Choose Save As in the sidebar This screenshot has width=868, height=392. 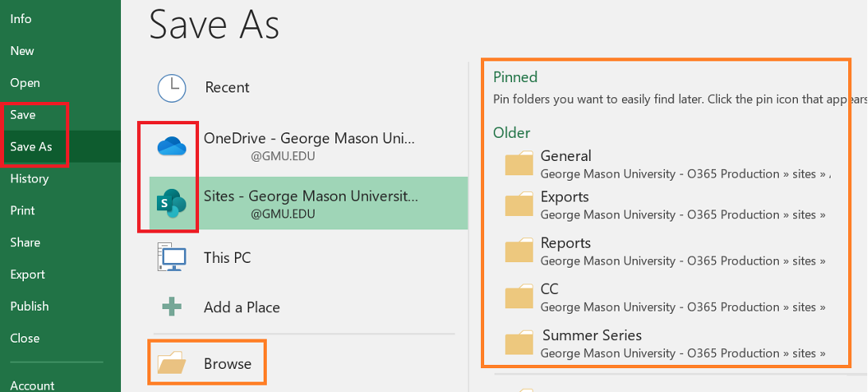click(x=31, y=147)
